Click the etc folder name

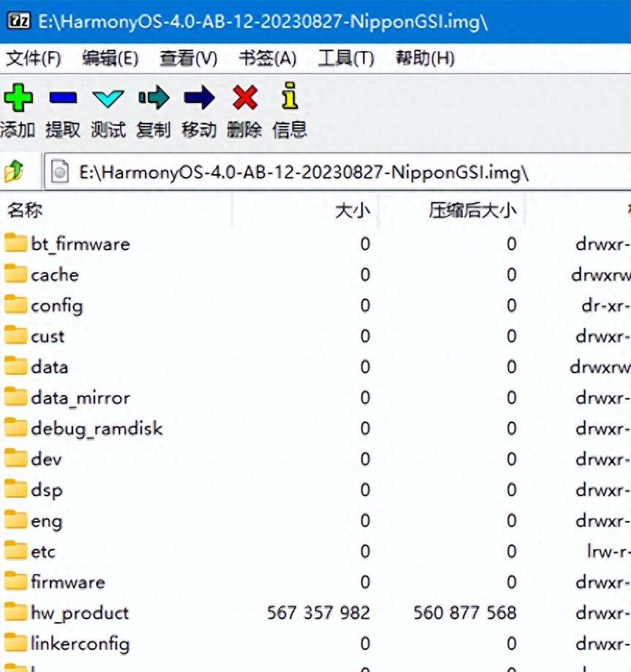click(43, 551)
